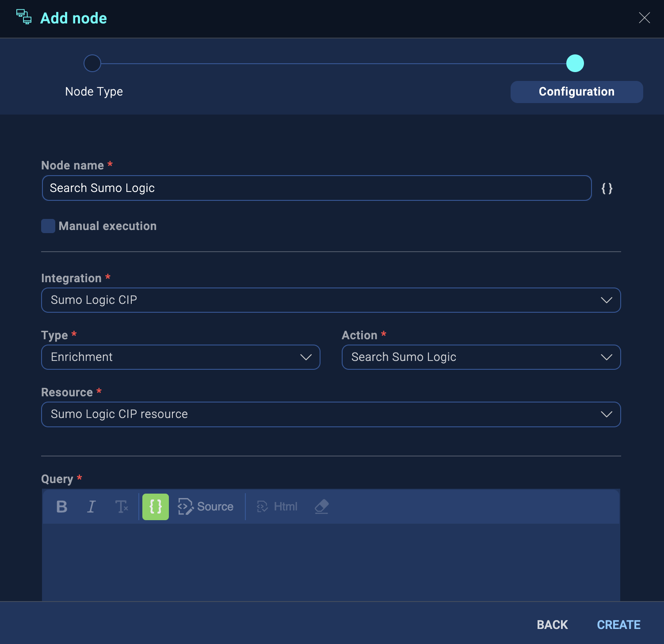This screenshot has height=644, width=664.
Task: Open the variables picker in the Query toolbar
Action: click(155, 507)
